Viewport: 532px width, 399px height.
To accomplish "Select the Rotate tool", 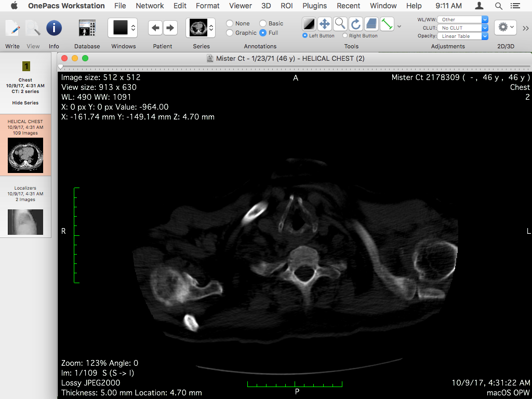I will [355, 24].
